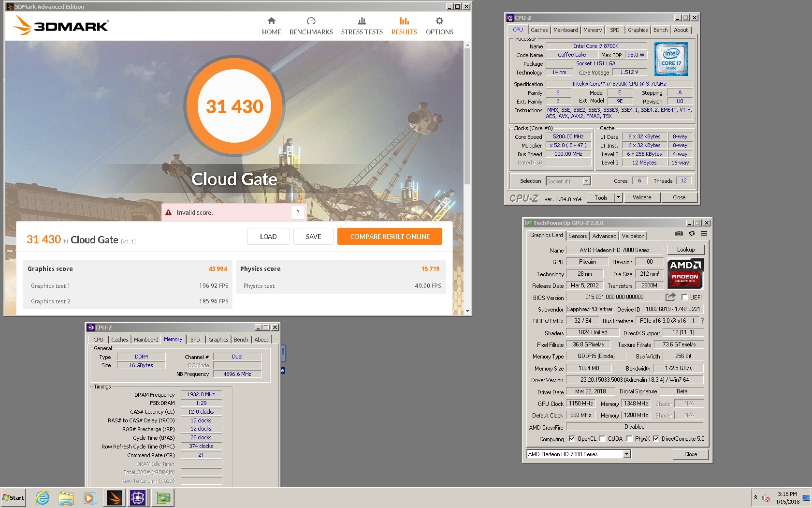Screen dimensions: 812x508
Task: Click the GPU-Z Name field AMD Radeon HD 7800 Series
Action: [x=614, y=250]
